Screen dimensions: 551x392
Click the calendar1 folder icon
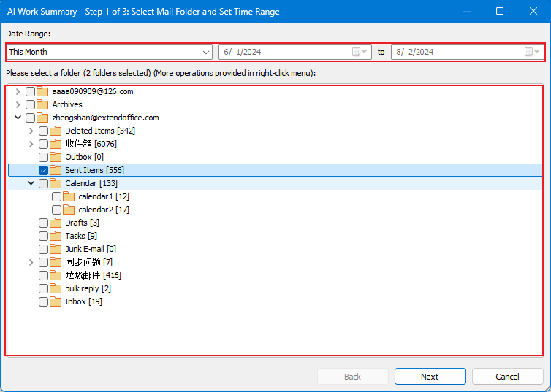coord(69,196)
